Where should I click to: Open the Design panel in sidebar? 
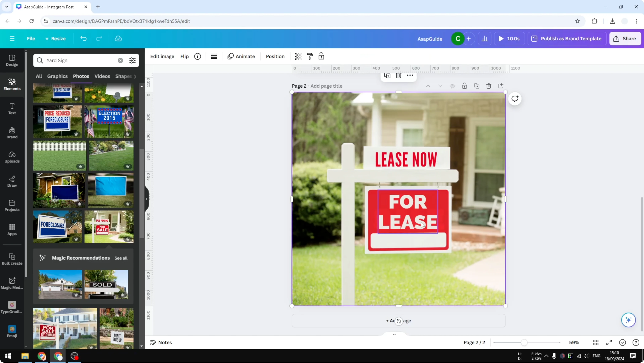click(x=12, y=60)
